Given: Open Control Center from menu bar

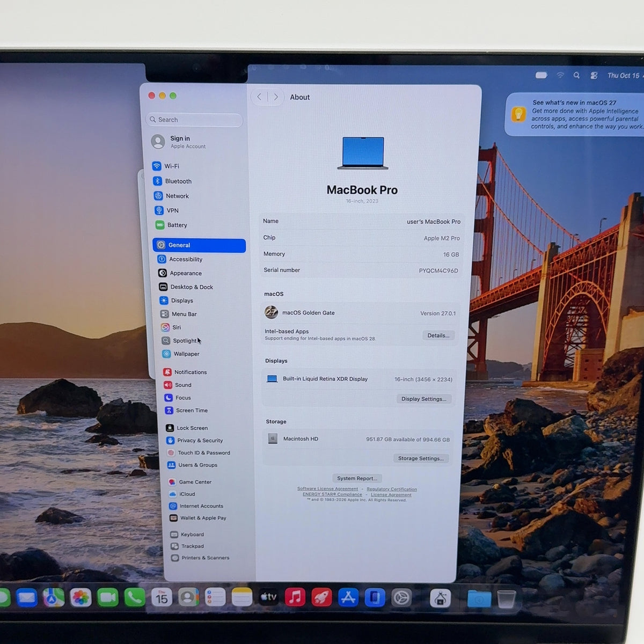Looking at the screenshot, I should (x=594, y=76).
